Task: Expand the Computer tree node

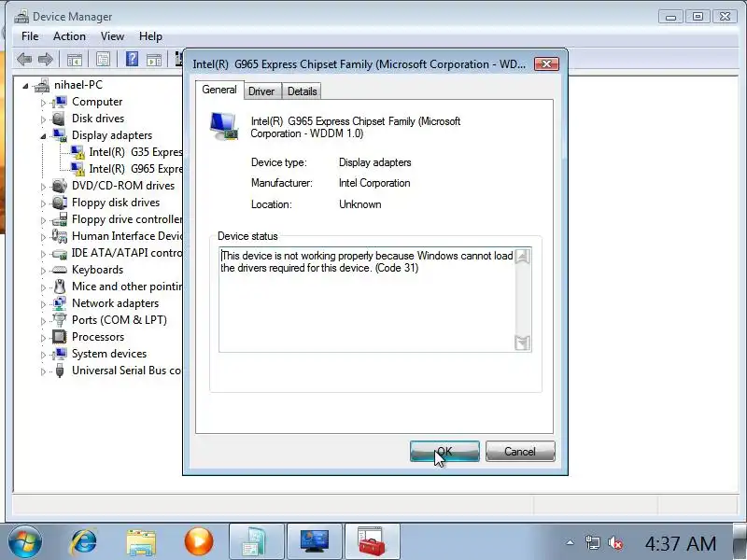Action: point(43,103)
